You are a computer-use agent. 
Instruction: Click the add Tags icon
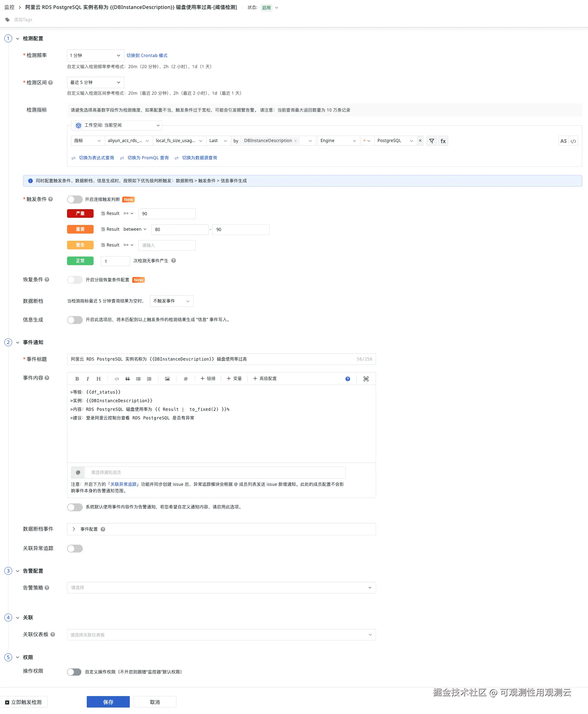[x=8, y=20]
